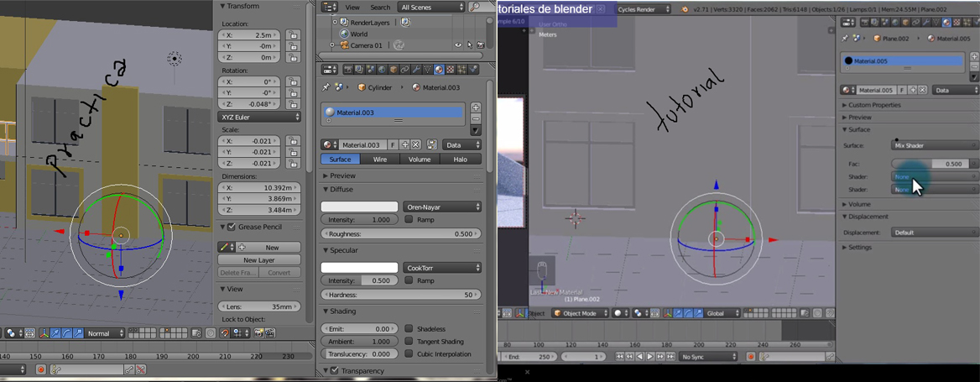Open the Modifiers wrench tab in left window
The width and height of the screenshot is (980, 382).
point(416,70)
